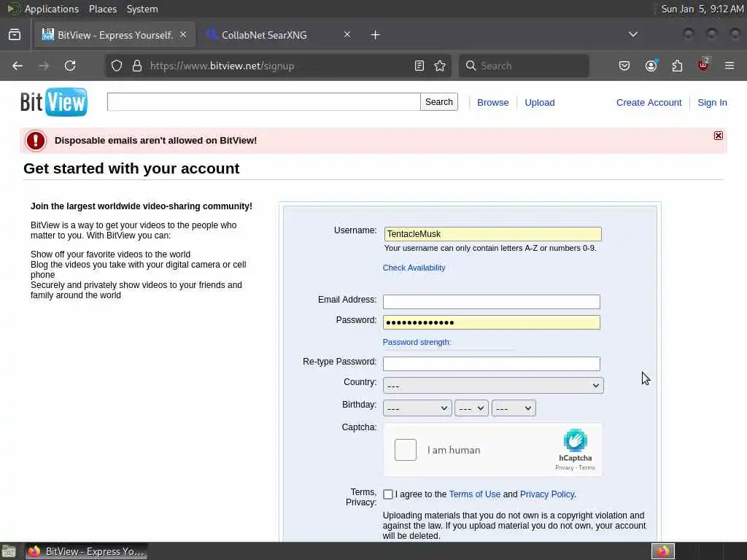Open the Firefox account icon

[651, 66]
